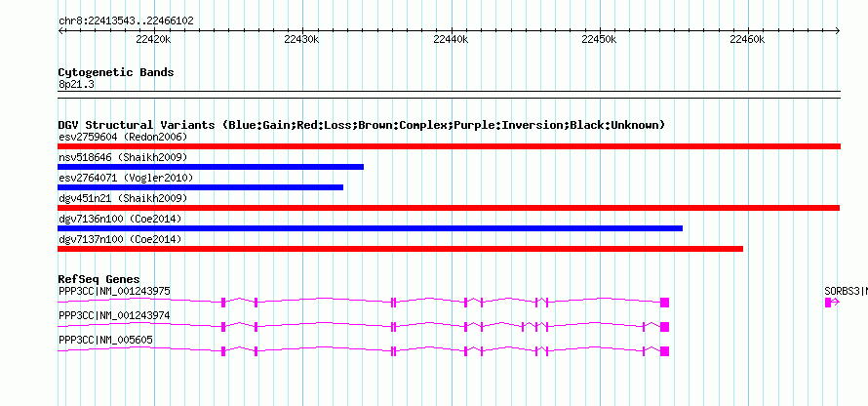Click the 22420k ruler tick label

153,39
